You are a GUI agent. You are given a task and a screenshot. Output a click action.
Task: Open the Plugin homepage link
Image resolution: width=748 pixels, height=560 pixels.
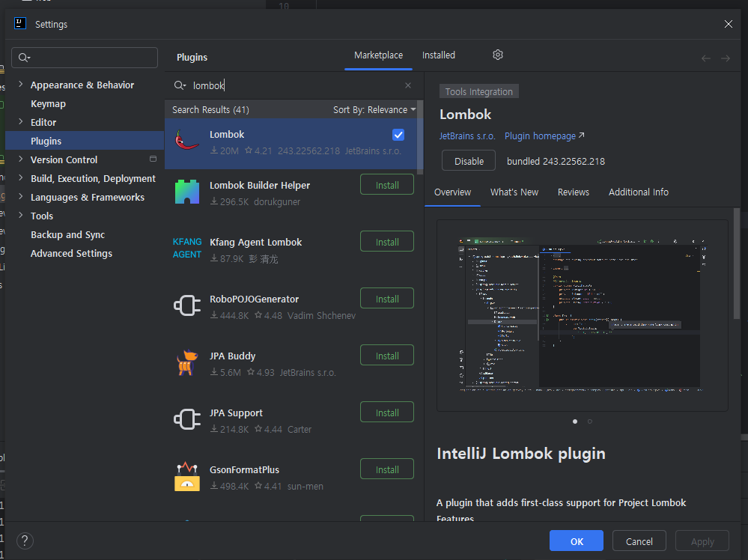coord(544,136)
